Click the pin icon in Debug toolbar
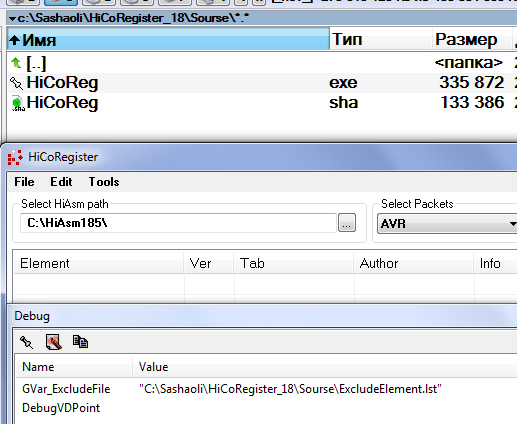Screen dimensions: 517x424 [26, 342]
